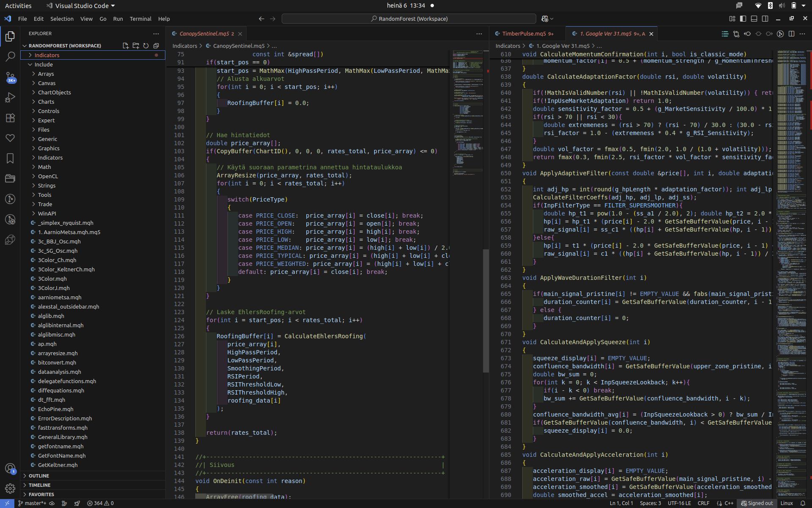
Task: Click the master branch status button
Action: pyautogui.click(x=32, y=503)
